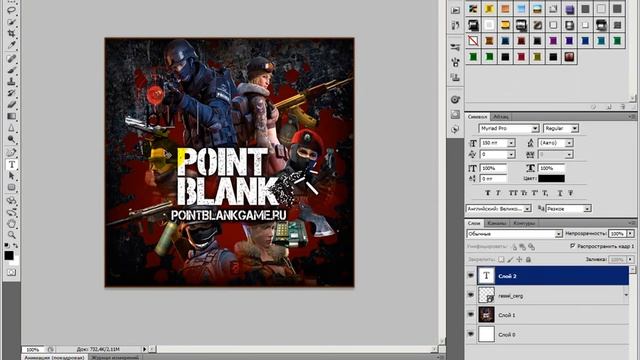Select the Healing Brush tool
Viewport: 640px width, 360px height.
point(11,58)
